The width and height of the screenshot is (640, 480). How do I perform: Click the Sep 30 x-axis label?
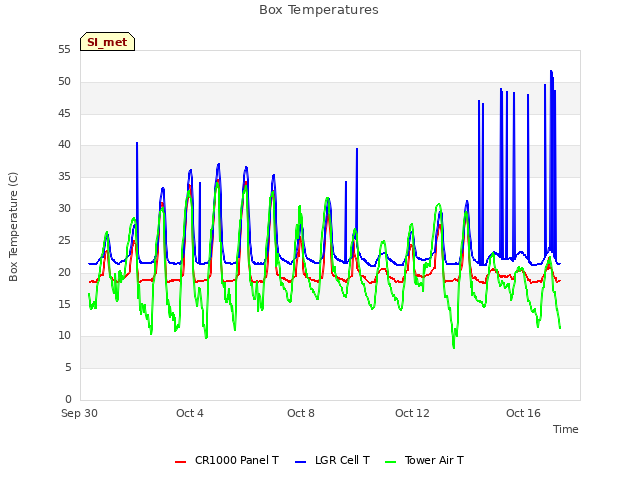click(79, 413)
